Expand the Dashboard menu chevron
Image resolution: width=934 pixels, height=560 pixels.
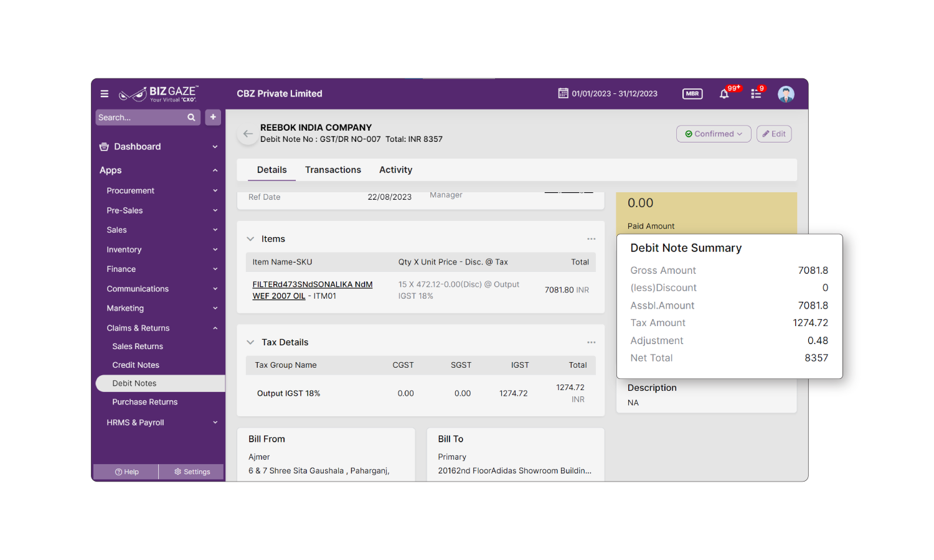(x=215, y=147)
